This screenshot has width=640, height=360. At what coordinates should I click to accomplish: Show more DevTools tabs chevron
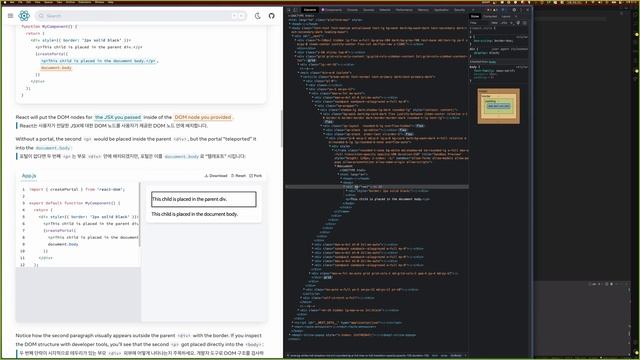(473, 10)
